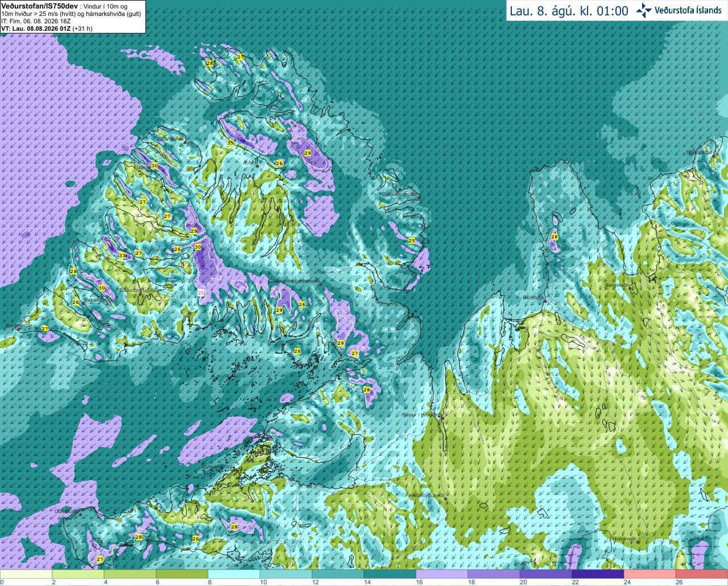Click the Veðurstofan/IS750dev title text
Screen dimensions: 728x586
tap(35, 6)
